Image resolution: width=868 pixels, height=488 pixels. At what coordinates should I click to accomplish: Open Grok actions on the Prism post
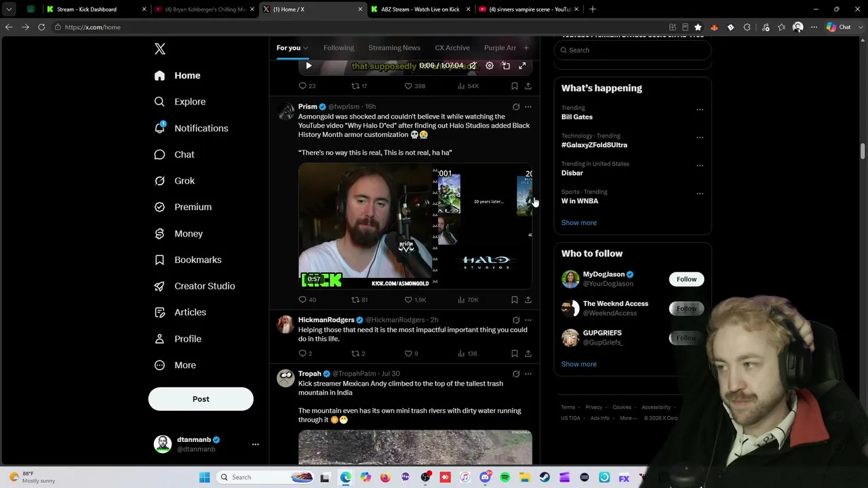click(x=516, y=106)
